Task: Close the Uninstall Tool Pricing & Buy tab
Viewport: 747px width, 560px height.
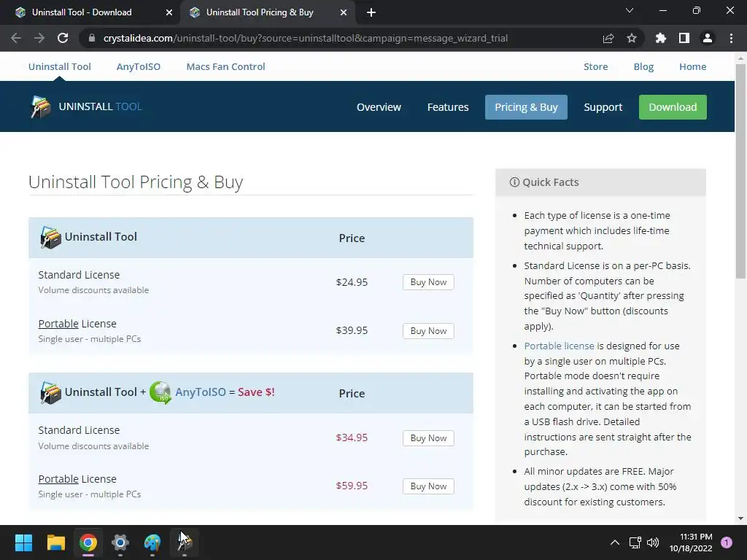Action: click(344, 12)
